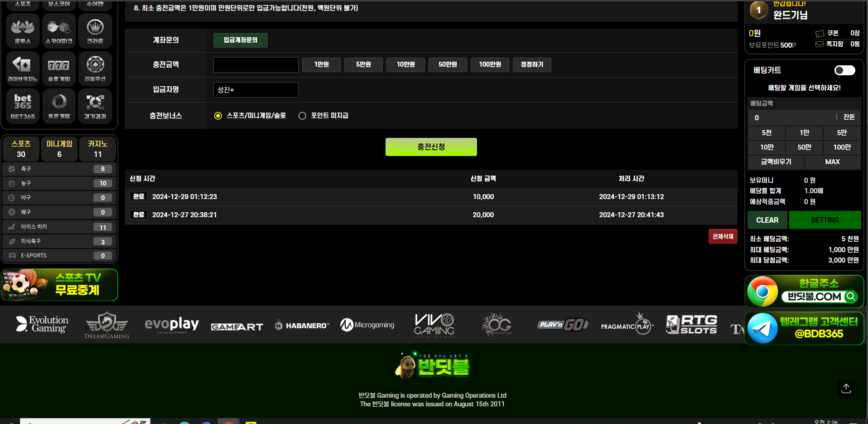The width and height of the screenshot is (868, 424).
Task: Add 1만원 to charge amount
Action: (322, 64)
